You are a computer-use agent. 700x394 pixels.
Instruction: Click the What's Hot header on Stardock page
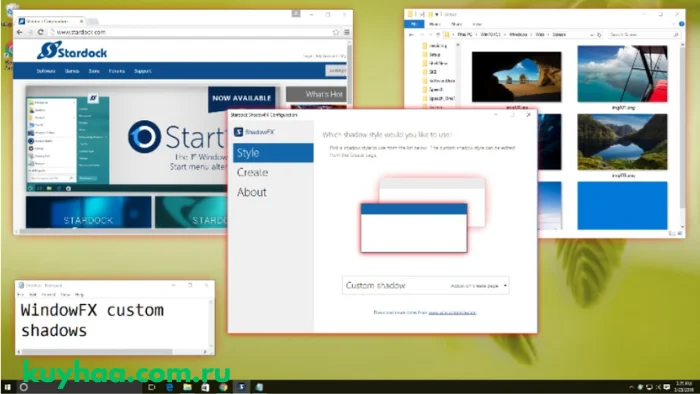(x=316, y=94)
